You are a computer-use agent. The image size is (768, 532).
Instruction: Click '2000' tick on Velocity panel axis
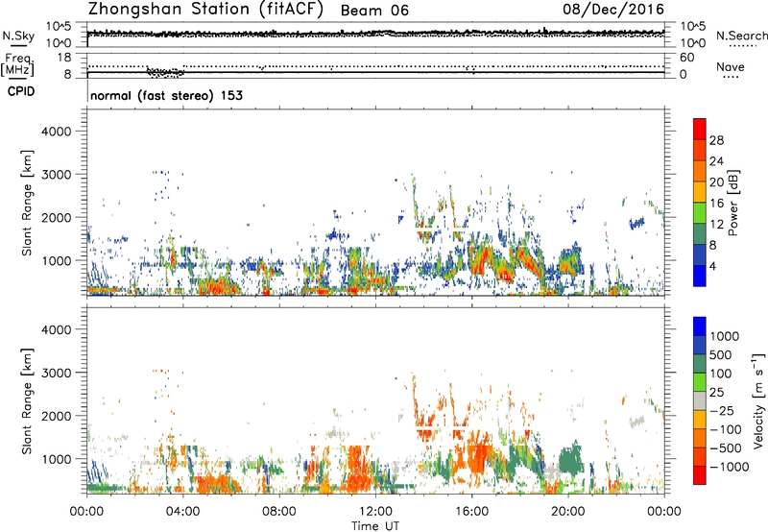click(57, 416)
